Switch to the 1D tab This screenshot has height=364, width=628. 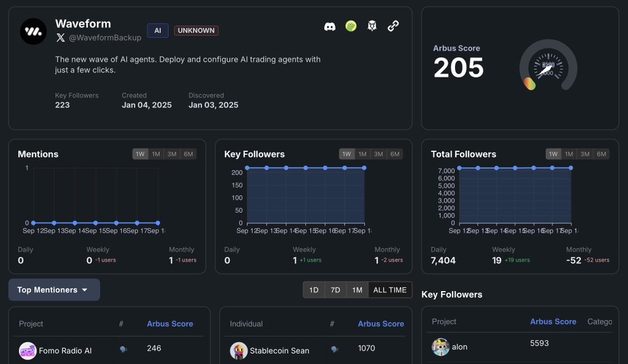[x=313, y=289]
